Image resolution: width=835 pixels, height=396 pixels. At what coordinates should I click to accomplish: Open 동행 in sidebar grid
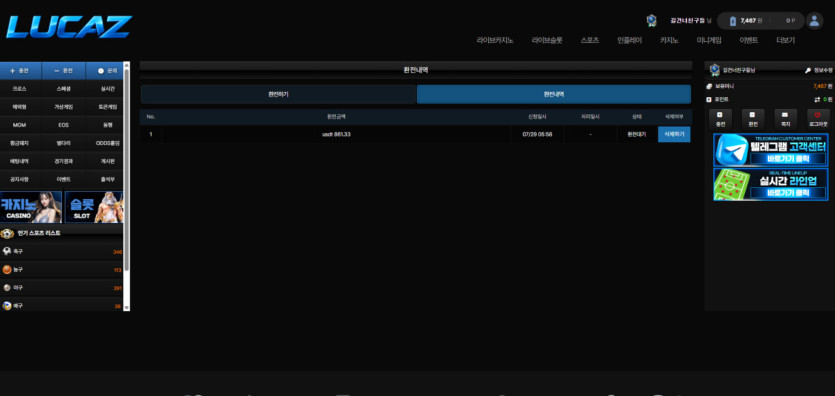(x=107, y=125)
